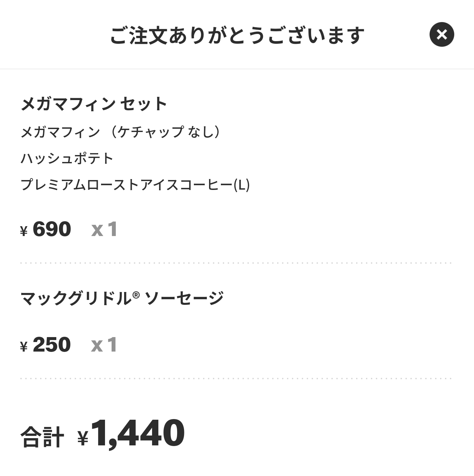Click the ご注文ありがとうございます header title
The height and width of the screenshot is (476, 474).
237,35
